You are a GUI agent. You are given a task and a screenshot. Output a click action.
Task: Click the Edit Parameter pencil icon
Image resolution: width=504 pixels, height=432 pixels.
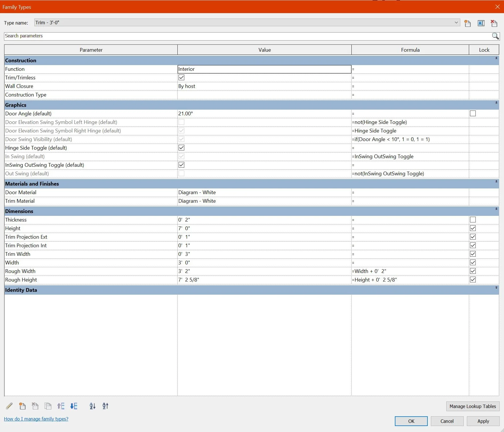point(9,406)
